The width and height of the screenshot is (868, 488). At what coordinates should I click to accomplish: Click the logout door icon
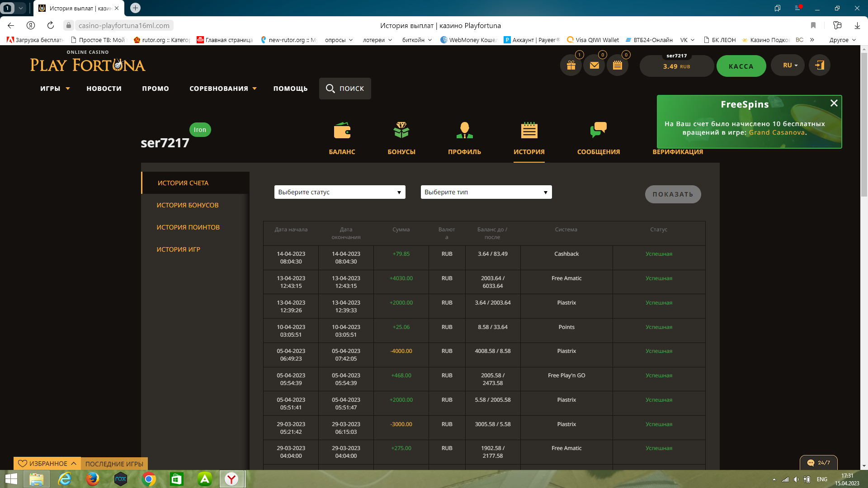tap(819, 66)
